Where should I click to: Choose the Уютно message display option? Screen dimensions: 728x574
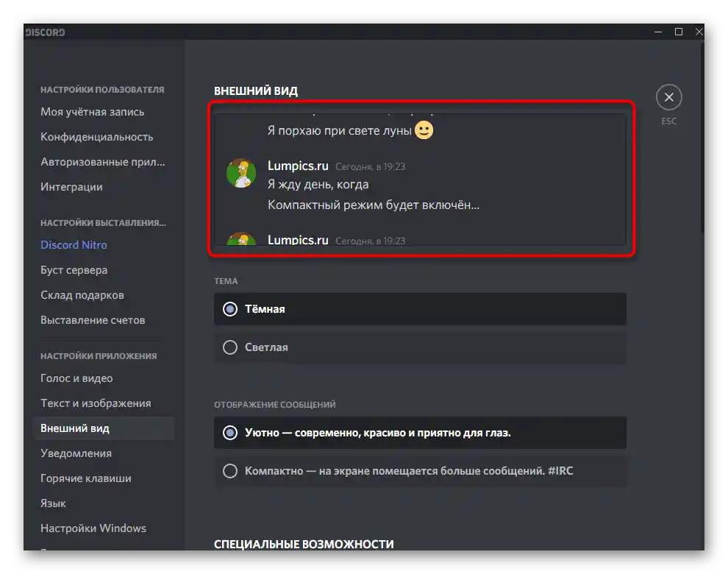[420, 433]
